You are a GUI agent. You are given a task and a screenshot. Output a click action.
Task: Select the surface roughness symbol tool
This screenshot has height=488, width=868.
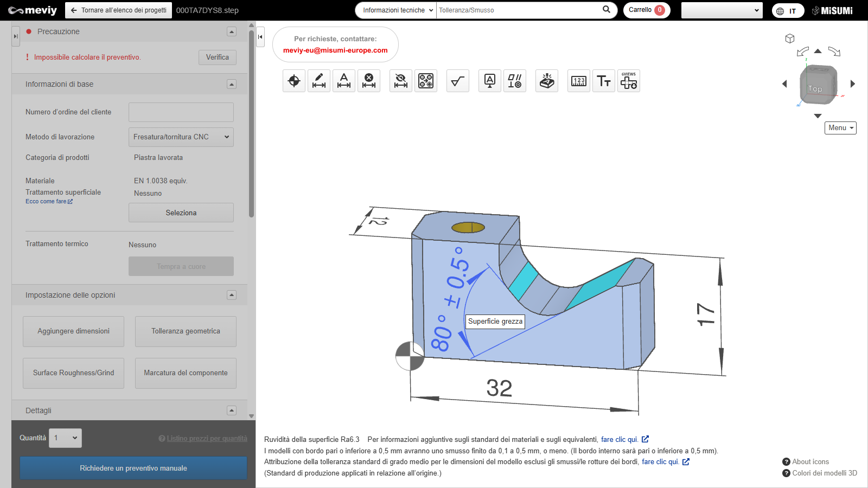pyautogui.click(x=458, y=81)
